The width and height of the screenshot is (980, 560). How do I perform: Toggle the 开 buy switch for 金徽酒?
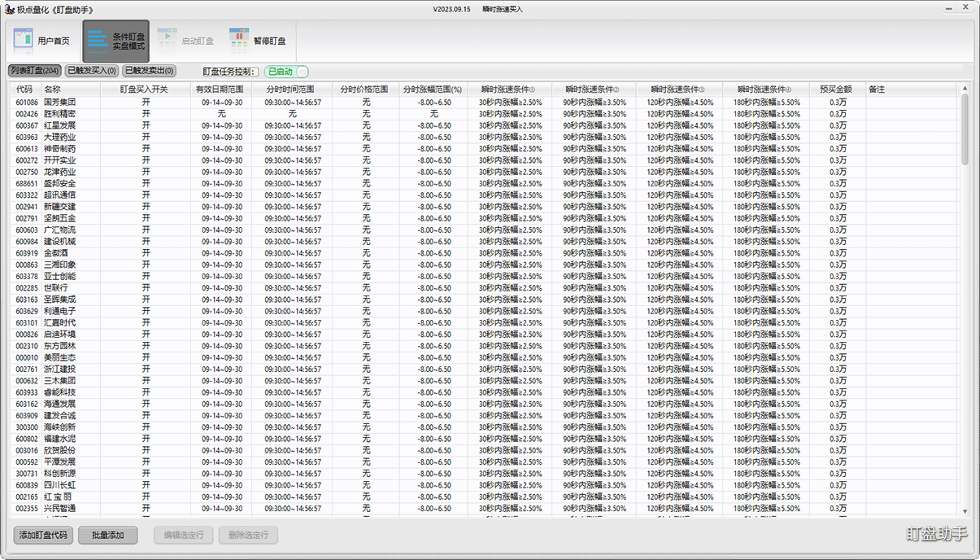(146, 253)
